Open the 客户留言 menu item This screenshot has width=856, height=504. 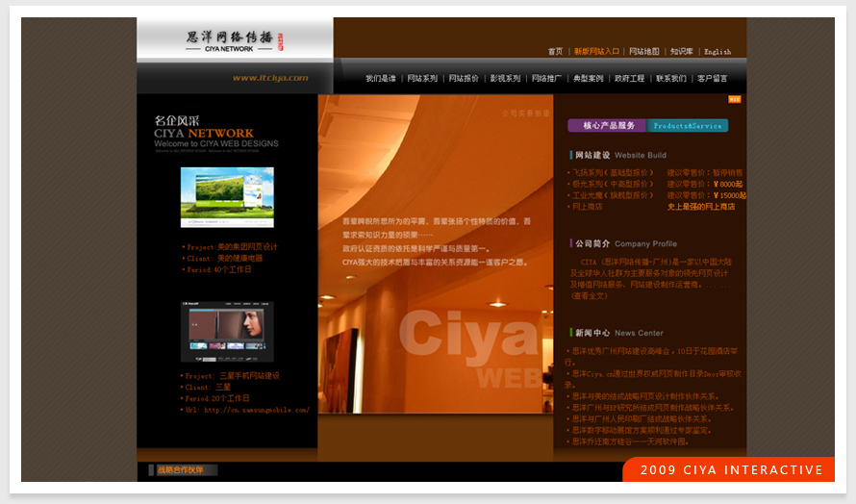click(713, 79)
